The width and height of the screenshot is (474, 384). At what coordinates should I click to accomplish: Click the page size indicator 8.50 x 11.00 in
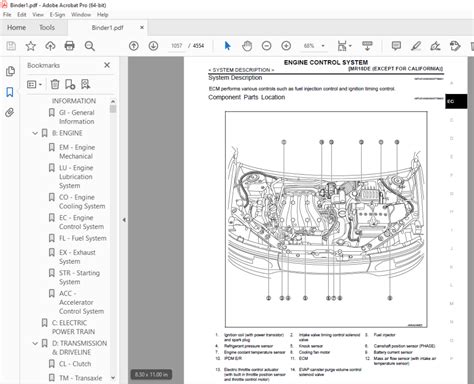[x=151, y=374]
